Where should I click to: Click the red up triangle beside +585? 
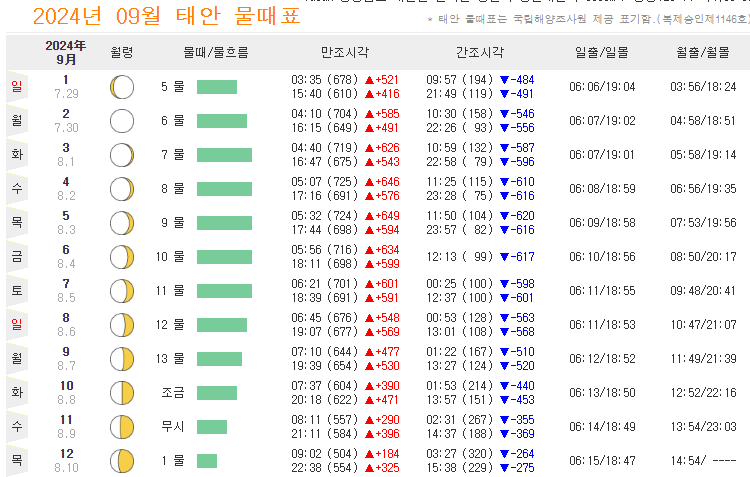[x=369, y=114]
